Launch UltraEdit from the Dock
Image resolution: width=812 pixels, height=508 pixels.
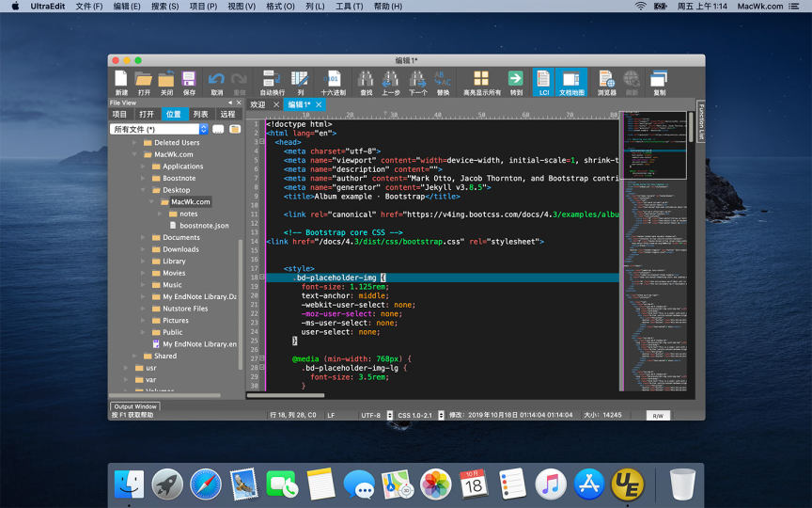(627, 484)
